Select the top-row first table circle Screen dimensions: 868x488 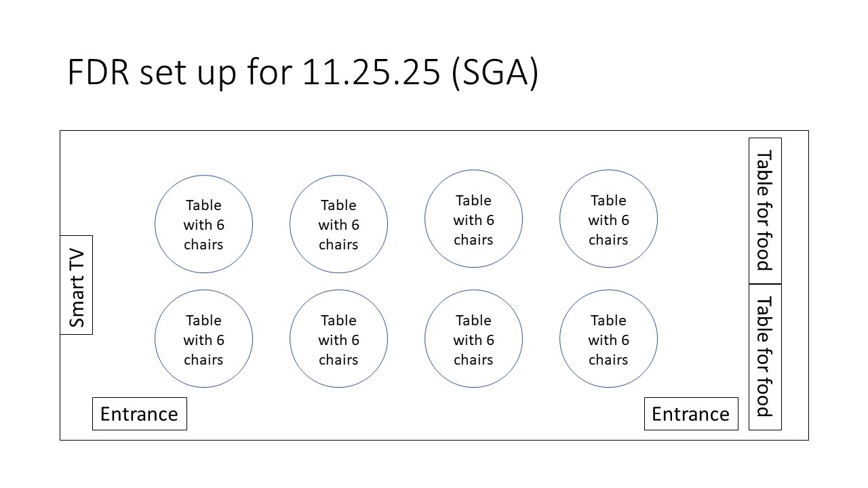[x=203, y=224]
